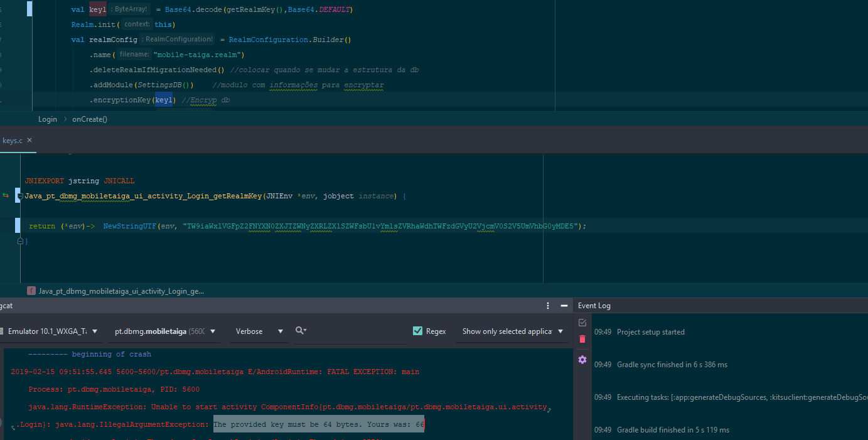This screenshot has height=440, width=868.
Task: Click onCreate() breadcrumb item
Action: point(90,119)
